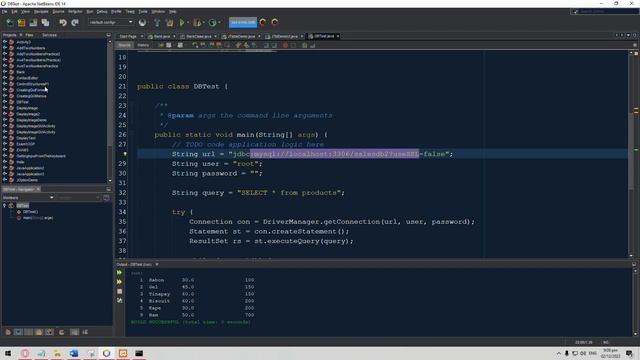Screen dimensions: 640x360
Task: Switch to the BankClass.java tab
Action: pyautogui.click(x=199, y=36)
